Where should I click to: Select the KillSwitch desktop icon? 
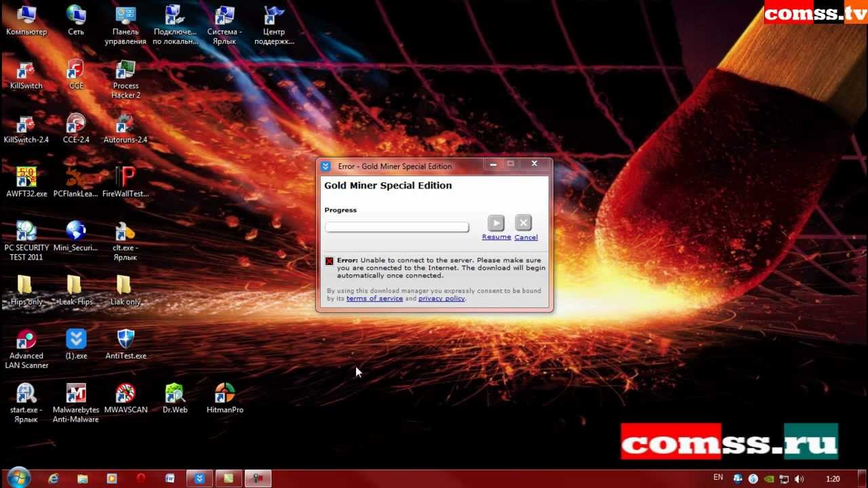[x=26, y=75]
